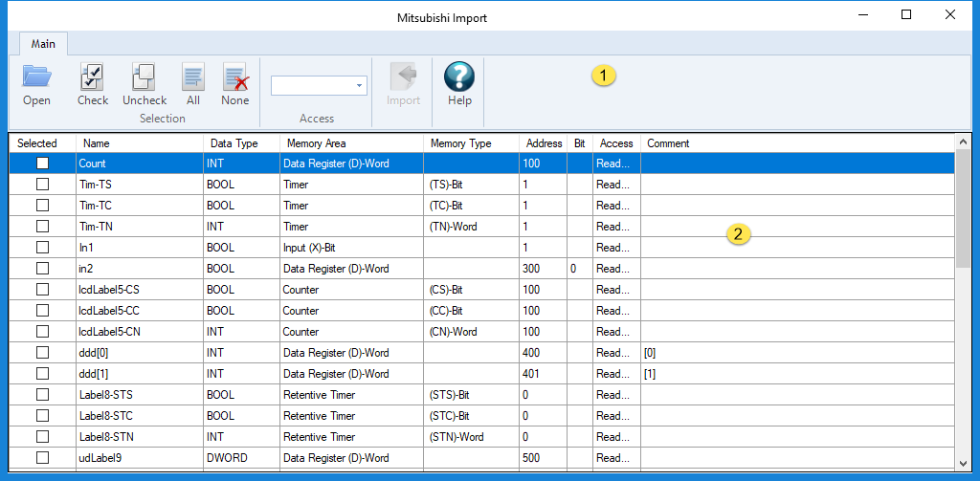This screenshot has height=481, width=980.
Task: Check the ddd[0] row checkbox
Action: coord(42,352)
